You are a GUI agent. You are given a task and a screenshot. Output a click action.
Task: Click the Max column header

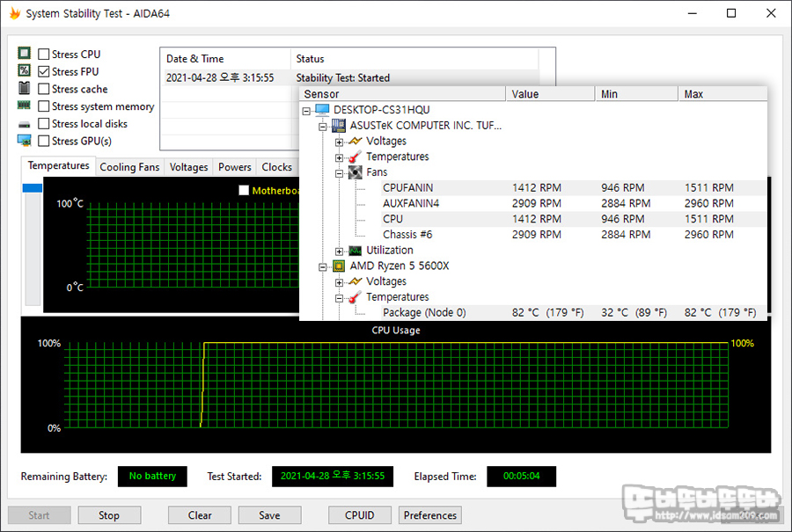coord(722,94)
